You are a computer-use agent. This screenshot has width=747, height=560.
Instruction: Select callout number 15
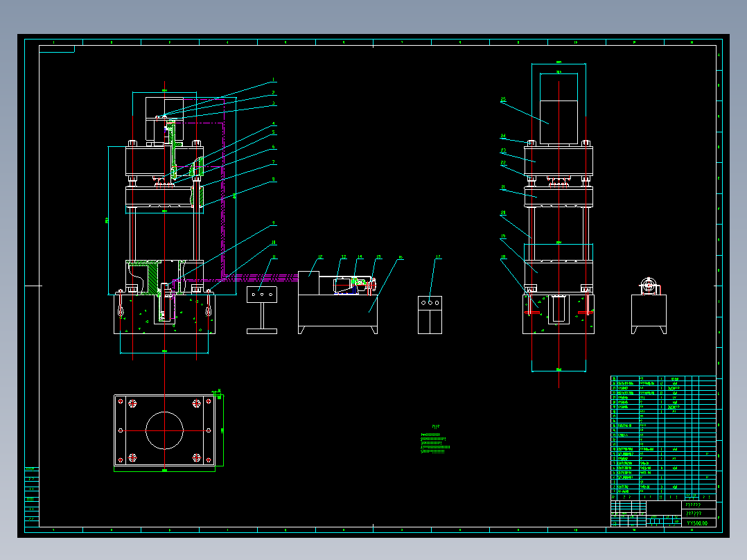[378, 257]
